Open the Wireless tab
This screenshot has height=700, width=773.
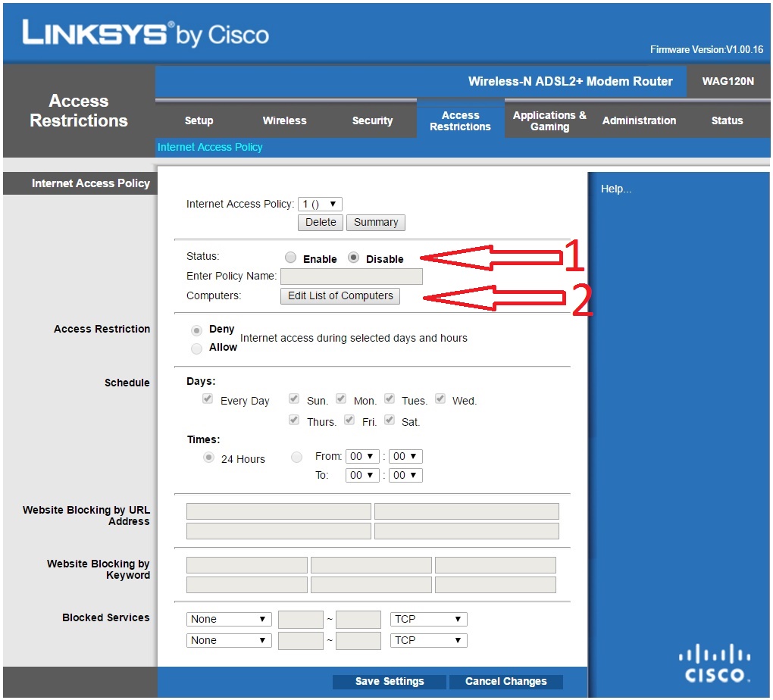click(284, 120)
